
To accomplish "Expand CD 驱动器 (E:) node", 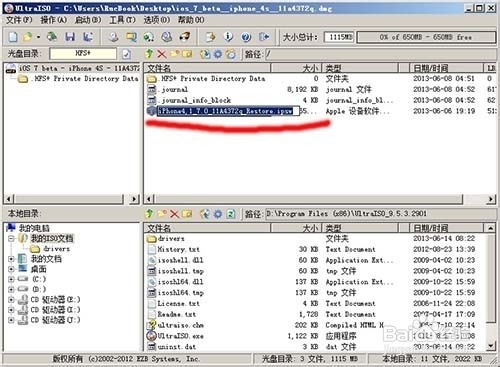I will (11, 299).
